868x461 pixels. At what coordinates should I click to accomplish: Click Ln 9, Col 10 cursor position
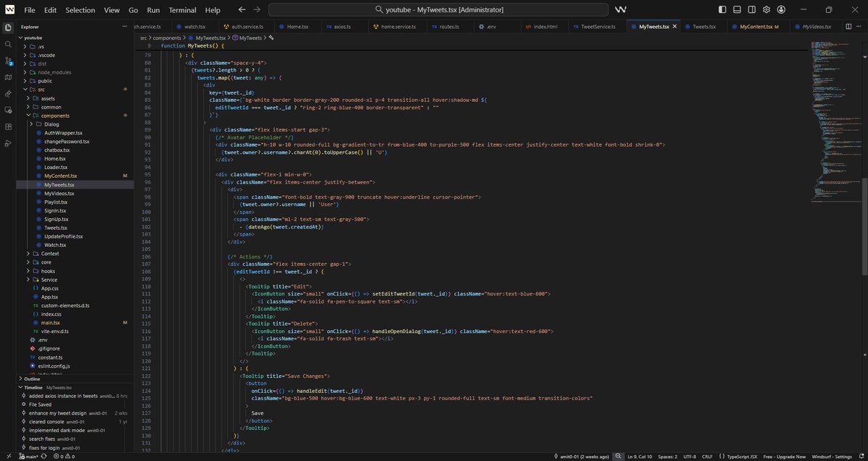(x=639, y=457)
